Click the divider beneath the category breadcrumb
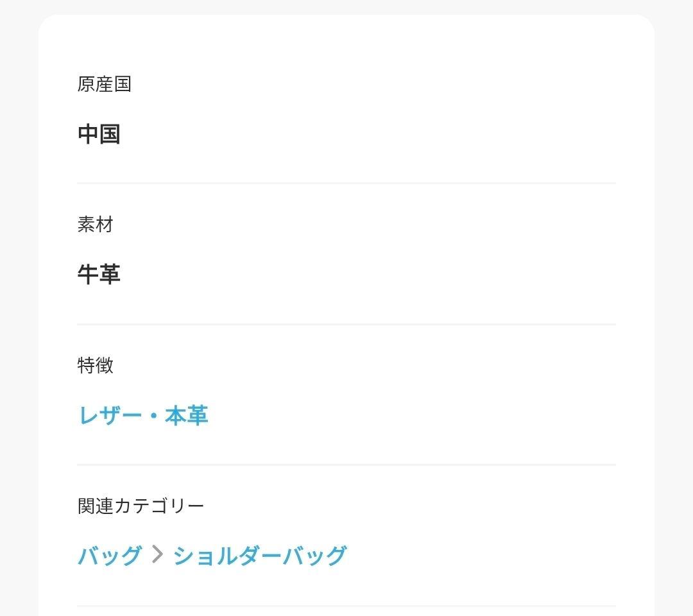693x616 pixels. click(x=346, y=606)
